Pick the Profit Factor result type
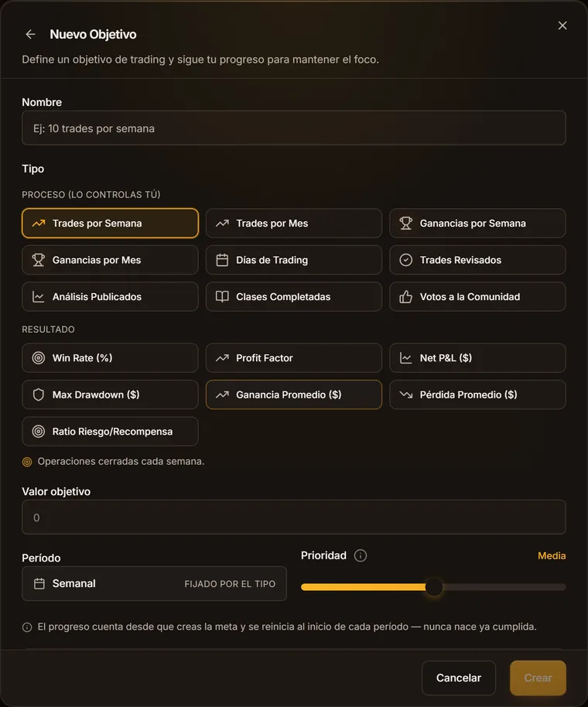The width and height of the screenshot is (588, 707). [294, 358]
